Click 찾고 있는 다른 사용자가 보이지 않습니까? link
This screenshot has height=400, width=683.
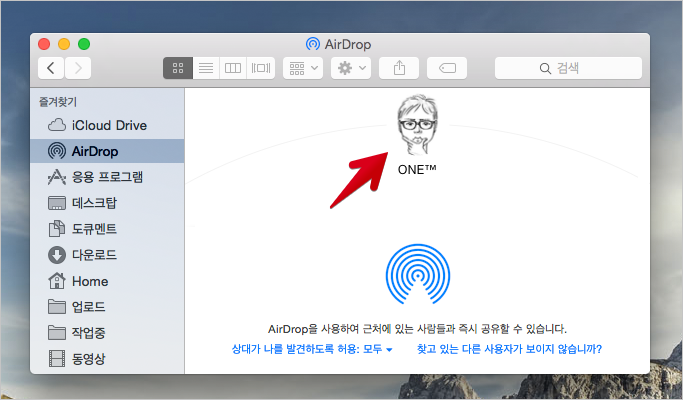(x=509, y=349)
